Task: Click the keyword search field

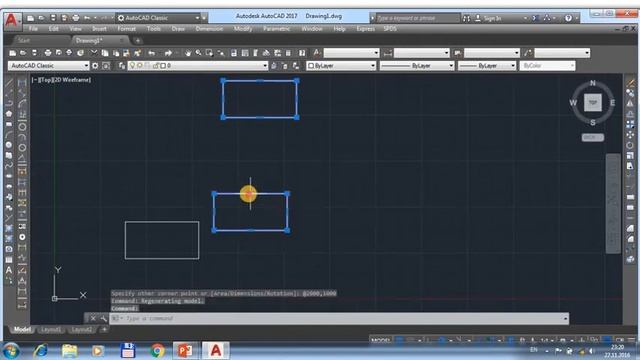Action: click(x=417, y=18)
